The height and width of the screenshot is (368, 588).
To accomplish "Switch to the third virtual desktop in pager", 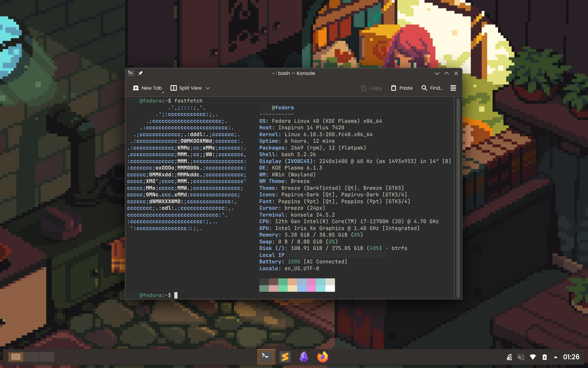I will 46,357.
